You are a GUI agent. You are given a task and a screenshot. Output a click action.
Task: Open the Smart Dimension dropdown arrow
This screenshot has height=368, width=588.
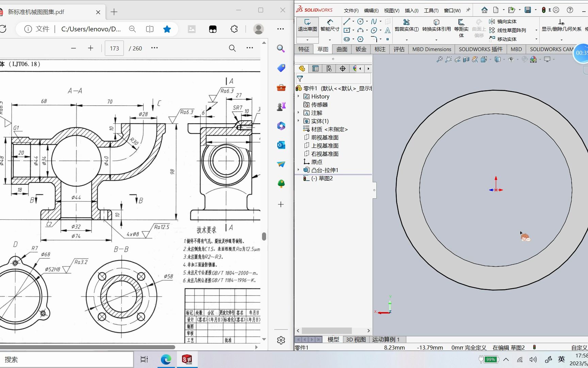pyautogui.click(x=330, y=40)
